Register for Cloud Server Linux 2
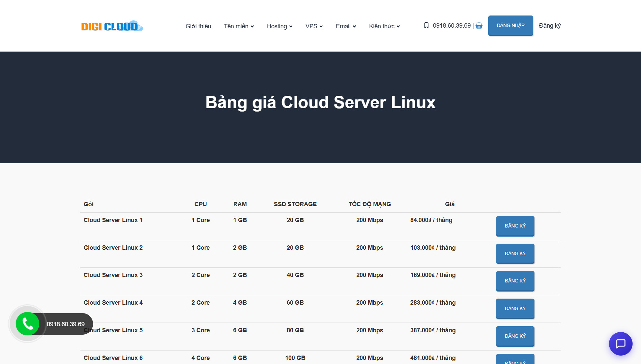The image size is (641, 364). (x=515, y=253)
